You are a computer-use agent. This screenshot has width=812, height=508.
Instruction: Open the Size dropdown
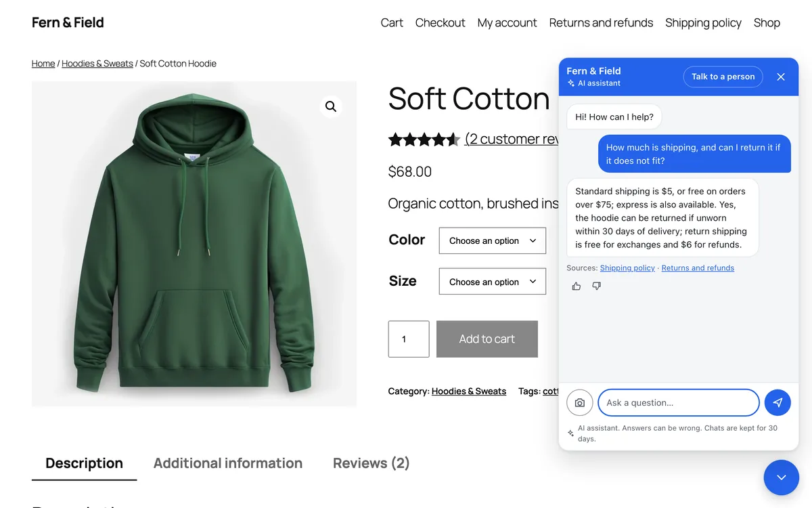pos(493,282)
